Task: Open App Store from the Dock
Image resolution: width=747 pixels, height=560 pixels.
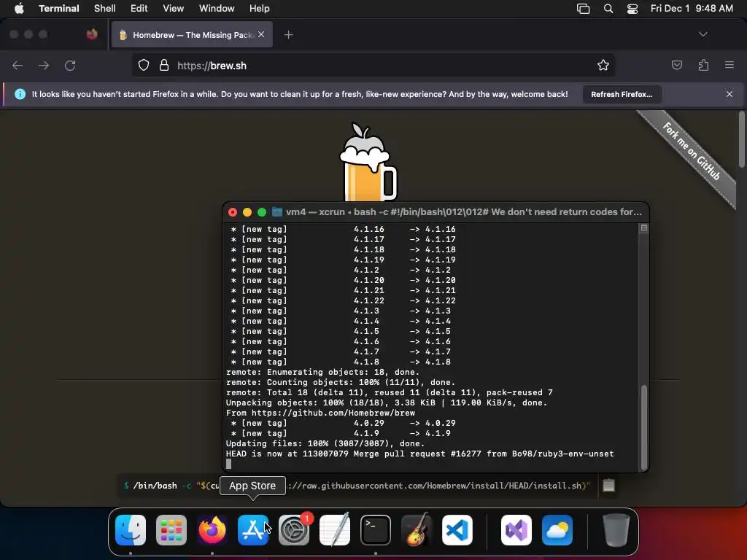Action: [253, 530]
